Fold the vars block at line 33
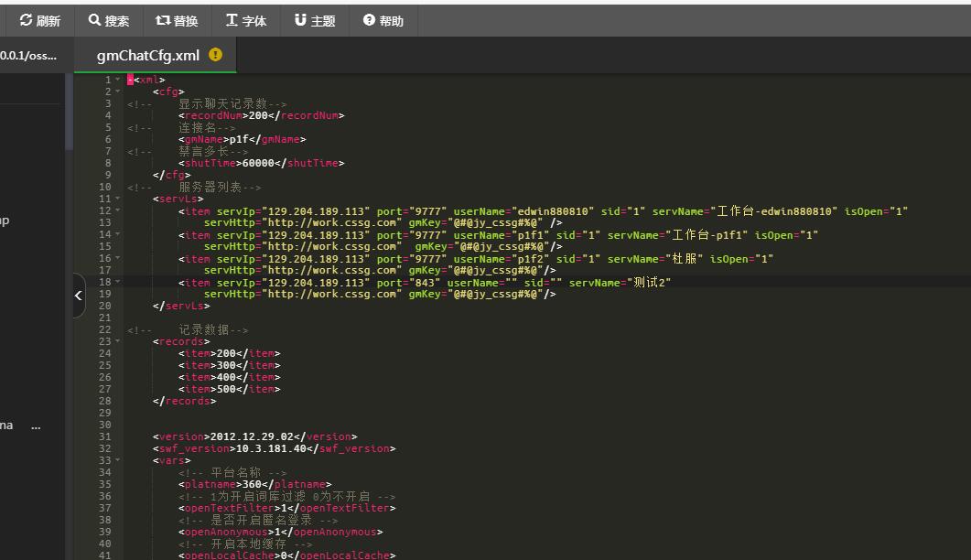This screenshot has width=971, height=560. pyautogui.click(x=118, y=460)
